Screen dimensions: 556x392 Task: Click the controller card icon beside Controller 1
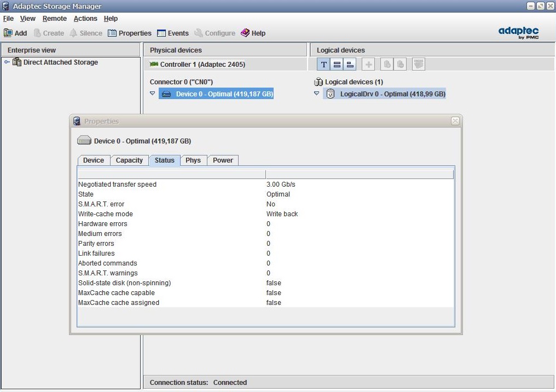[x=154, y=64]
